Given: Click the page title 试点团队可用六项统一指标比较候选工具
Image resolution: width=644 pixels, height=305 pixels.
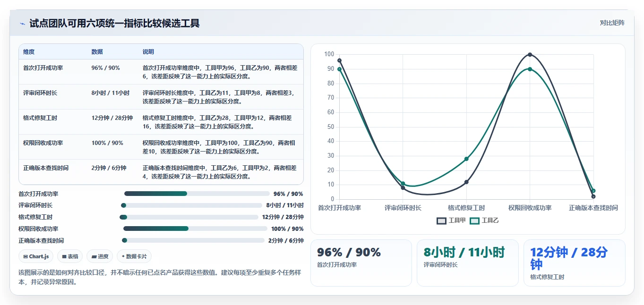Looking at the screenshot, I should click(x=114, y=23).
